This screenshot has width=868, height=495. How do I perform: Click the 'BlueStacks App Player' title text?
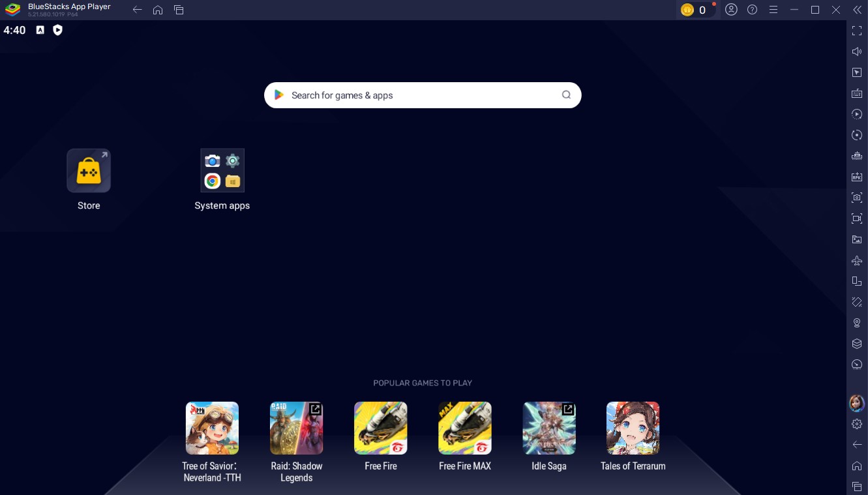pyautogui.click(x=69, y=7)
